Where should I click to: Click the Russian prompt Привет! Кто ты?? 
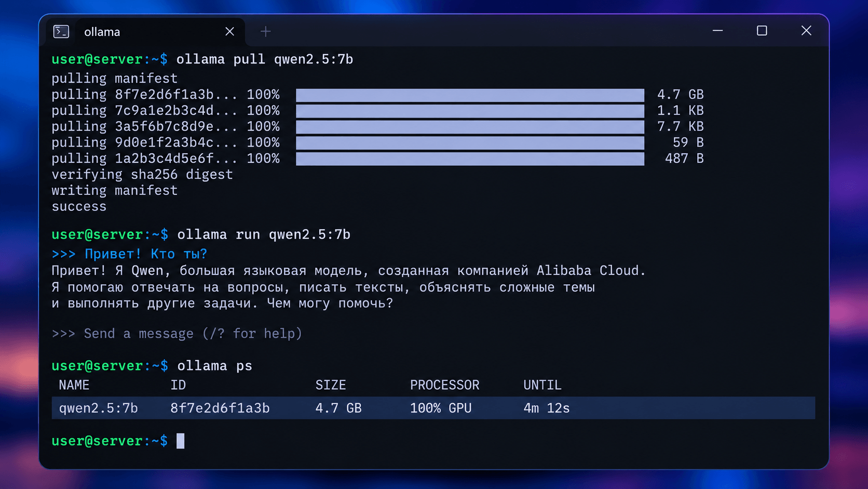(x=146, y=254)
